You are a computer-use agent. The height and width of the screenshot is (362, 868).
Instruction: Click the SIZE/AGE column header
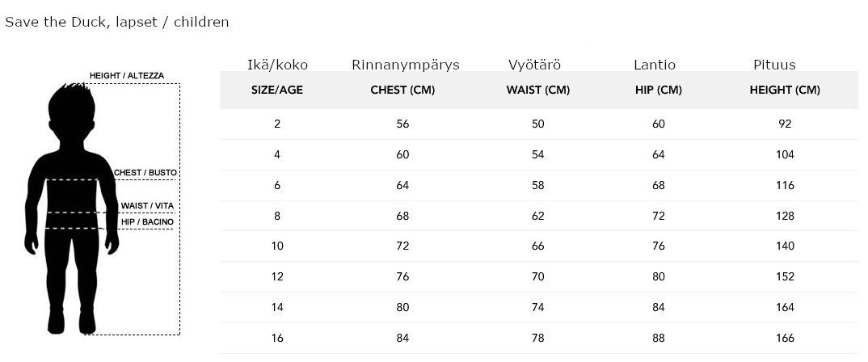coord(277,90)
